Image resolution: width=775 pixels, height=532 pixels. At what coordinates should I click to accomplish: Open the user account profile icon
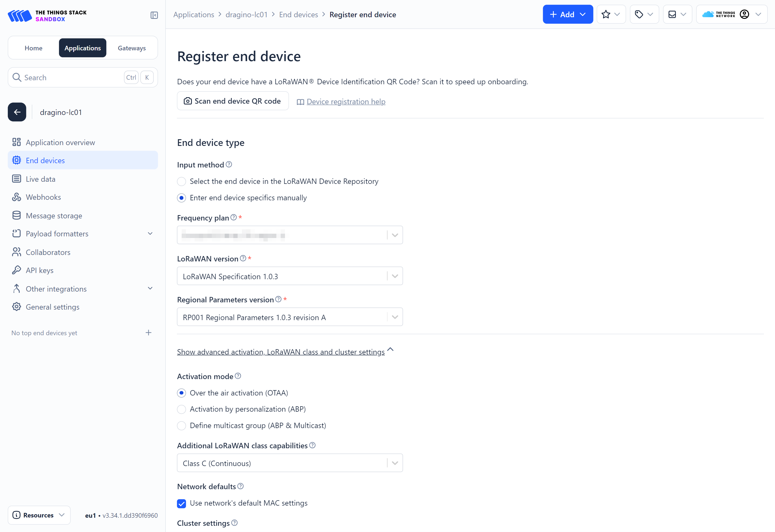[744, 14]
